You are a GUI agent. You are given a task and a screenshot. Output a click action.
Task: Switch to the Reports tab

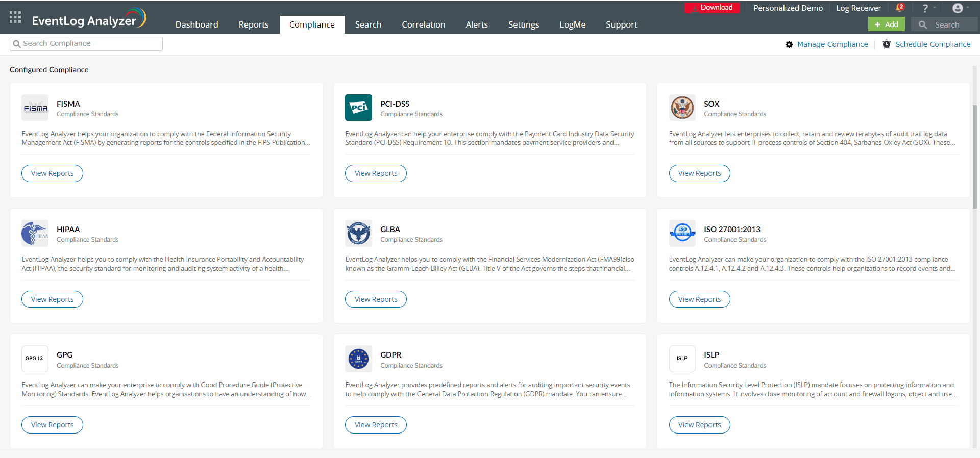click(254, 24)
